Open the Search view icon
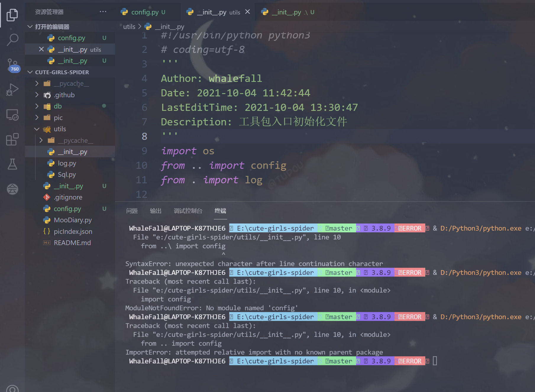This screenshot has width=535, height=392. (12, 39)
